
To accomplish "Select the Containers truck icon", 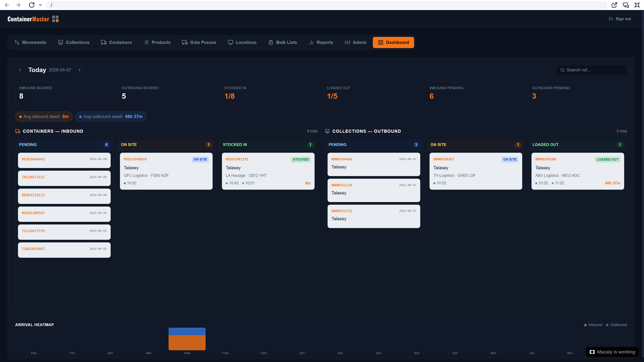I will click(103, 42).
